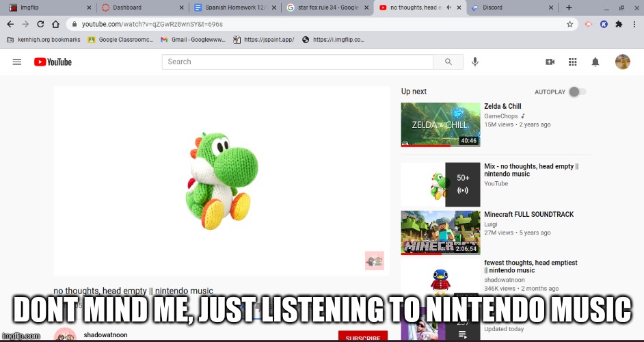Close the Imgflip tab
The image size is (644, 342).
pyautogui.click(x=89, y=8)
